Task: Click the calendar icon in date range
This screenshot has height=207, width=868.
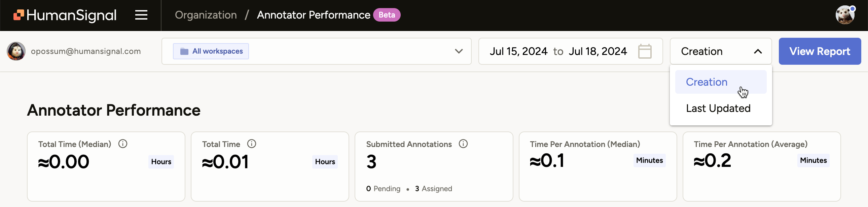Action: (645, 51)
